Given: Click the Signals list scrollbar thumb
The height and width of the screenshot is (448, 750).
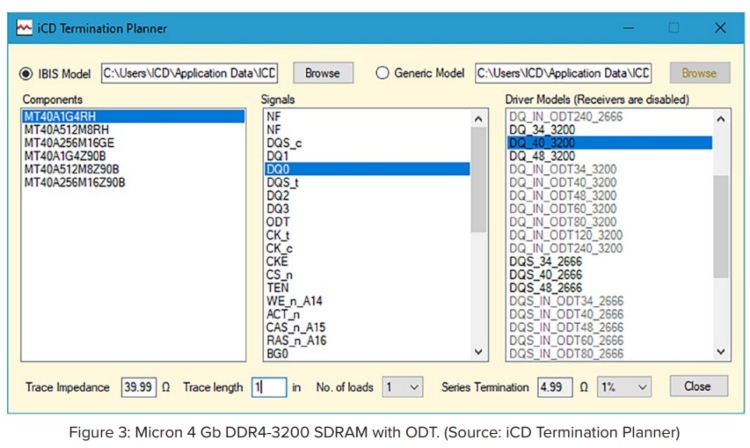Looking at the screenshot, I should point(478,180).
